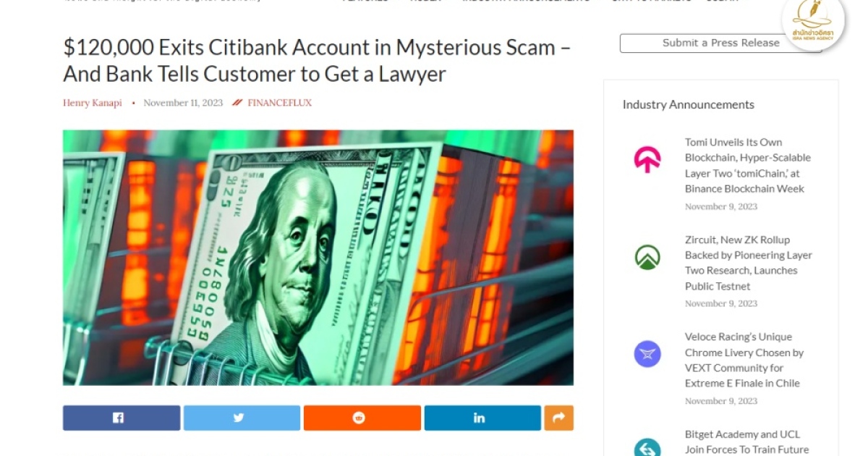Click the Industry Announcements sidebar heading
868x456 pixels.
click(x=689, y=104)
